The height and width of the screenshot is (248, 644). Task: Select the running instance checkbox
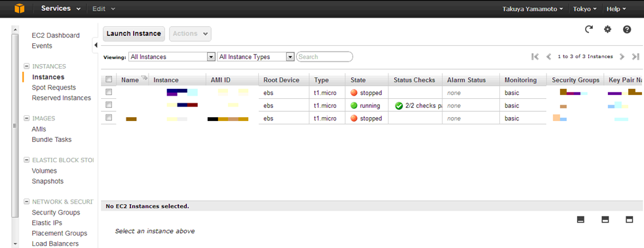point(109,105)
